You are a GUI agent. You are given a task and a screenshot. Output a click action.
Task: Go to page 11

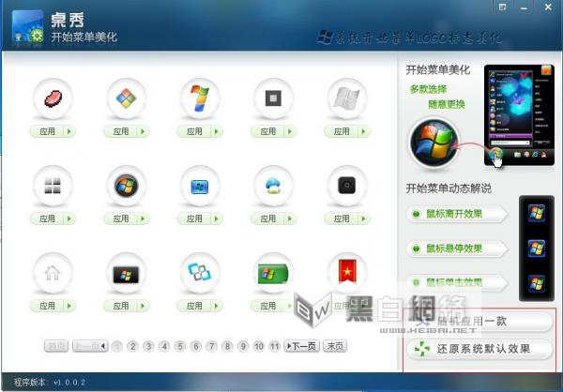(x=275, y=346)
